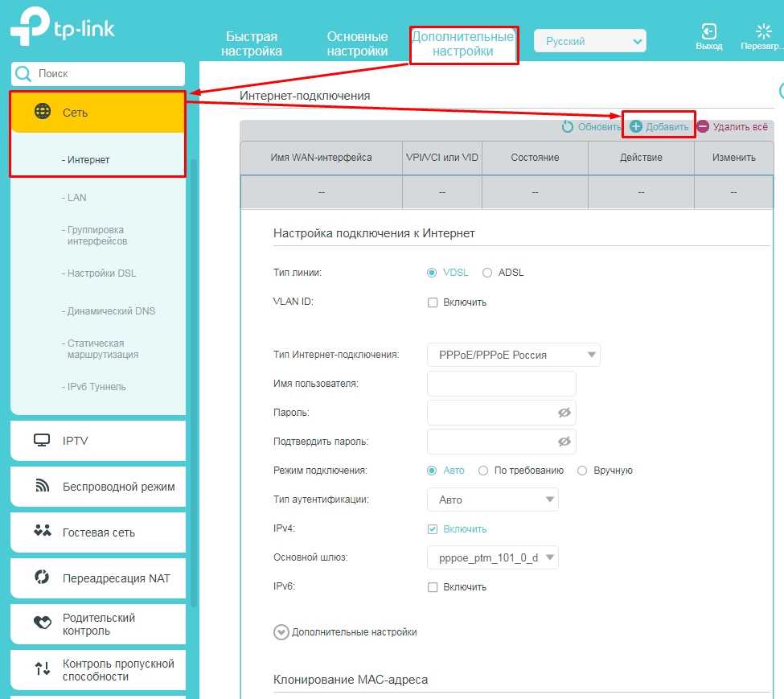784x699 pixels.
Task: Click the blue plus icon for Добавить
Action: click(635, 127)
